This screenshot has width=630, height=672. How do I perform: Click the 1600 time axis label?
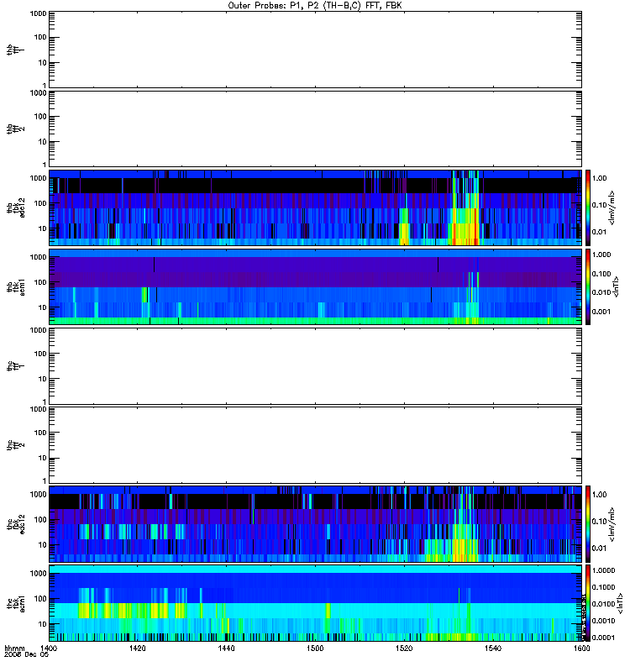581,648
